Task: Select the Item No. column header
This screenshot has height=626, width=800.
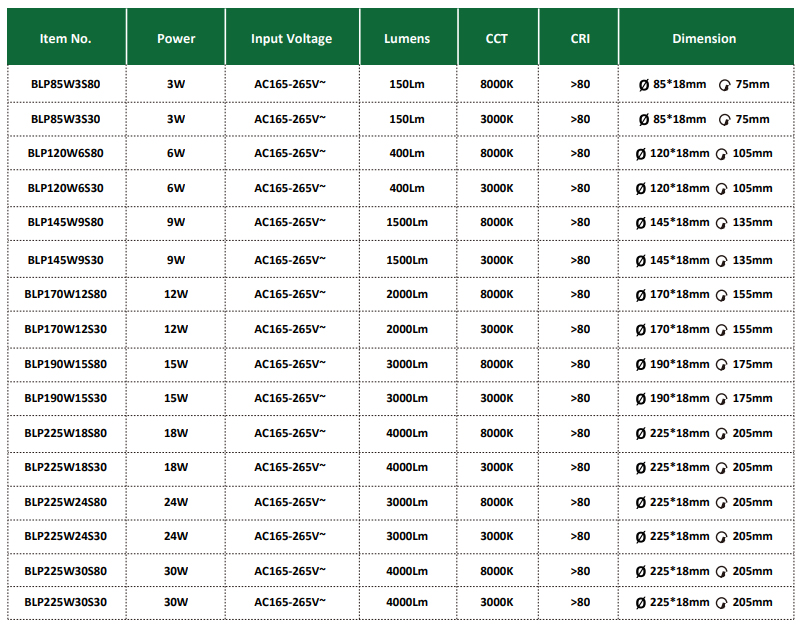Action: (x=66, y=37)
